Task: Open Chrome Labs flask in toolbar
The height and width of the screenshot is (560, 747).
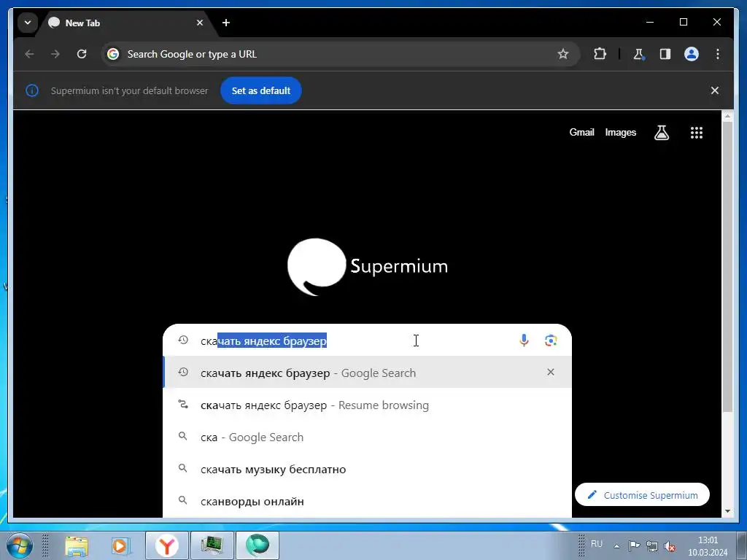Action: click(639, 54)
